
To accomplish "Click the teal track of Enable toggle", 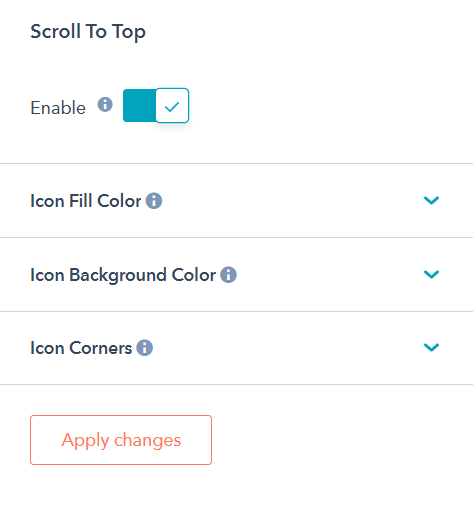I will click(x=139, y=105).
